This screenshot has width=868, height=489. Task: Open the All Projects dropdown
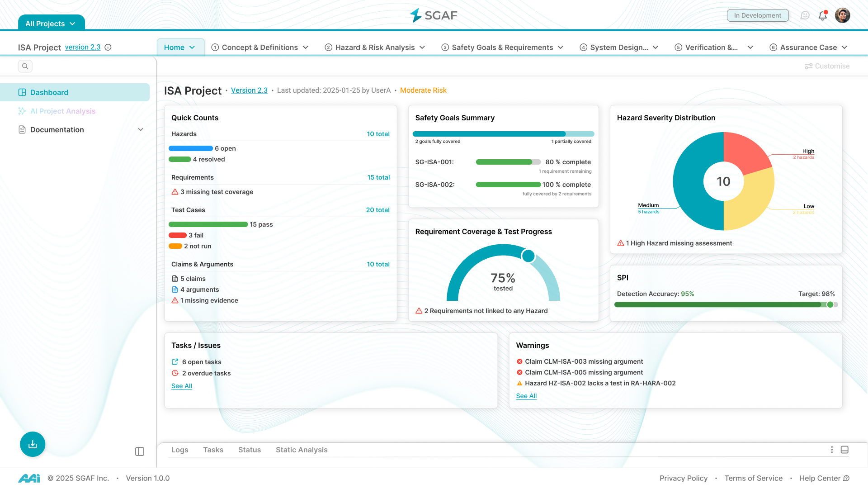click(x=51, y=24)
